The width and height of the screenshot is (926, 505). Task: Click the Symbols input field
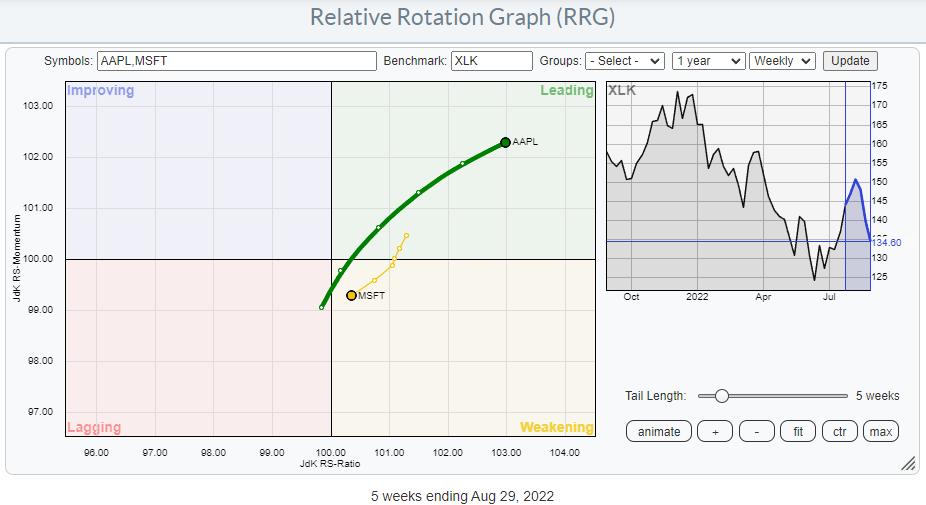[236, 61]
